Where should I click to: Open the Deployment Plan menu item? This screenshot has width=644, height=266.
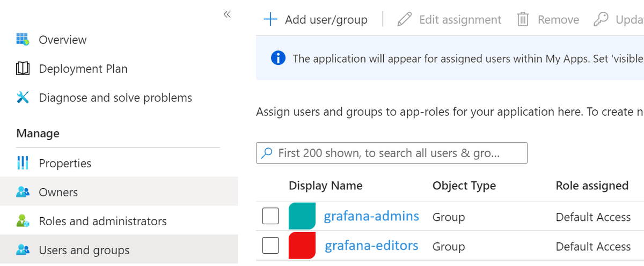click(x=83, y=69)
